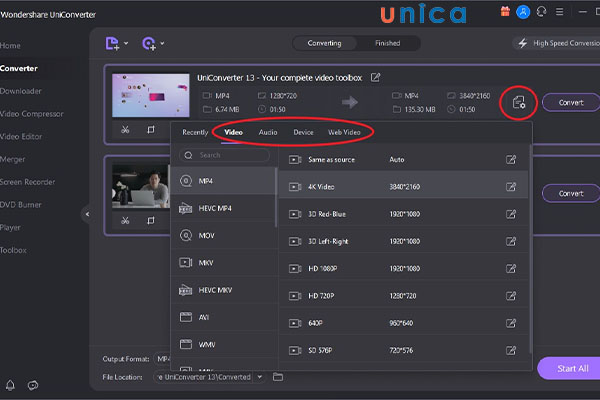Open the Device format tab
The width and height of the screenshot is (600, 400).
point(303,132)
